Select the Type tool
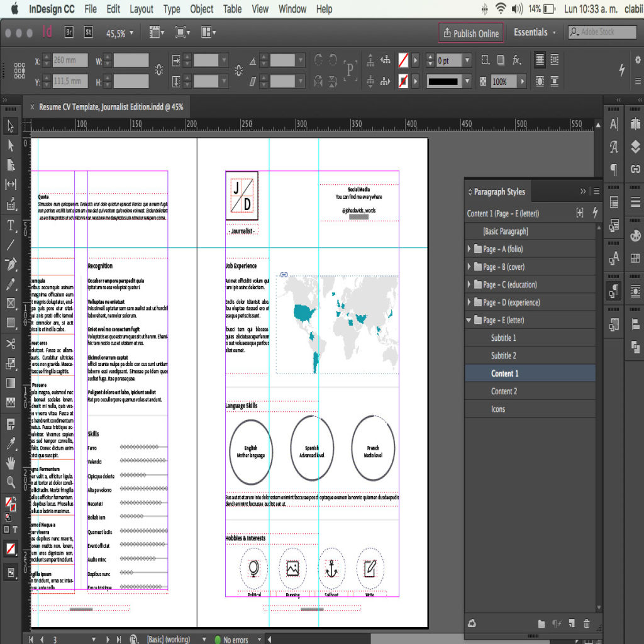 coord(11,225)
